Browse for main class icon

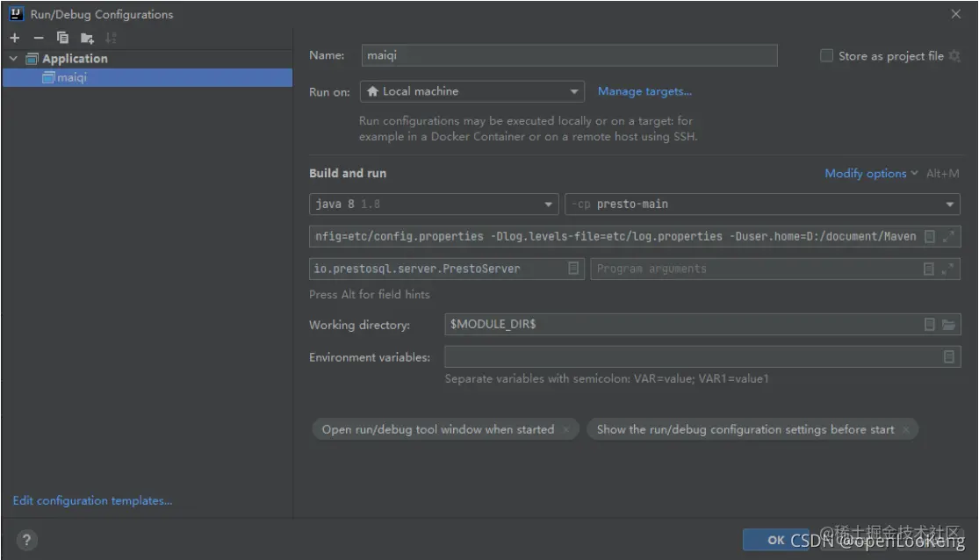coord(573,269)
